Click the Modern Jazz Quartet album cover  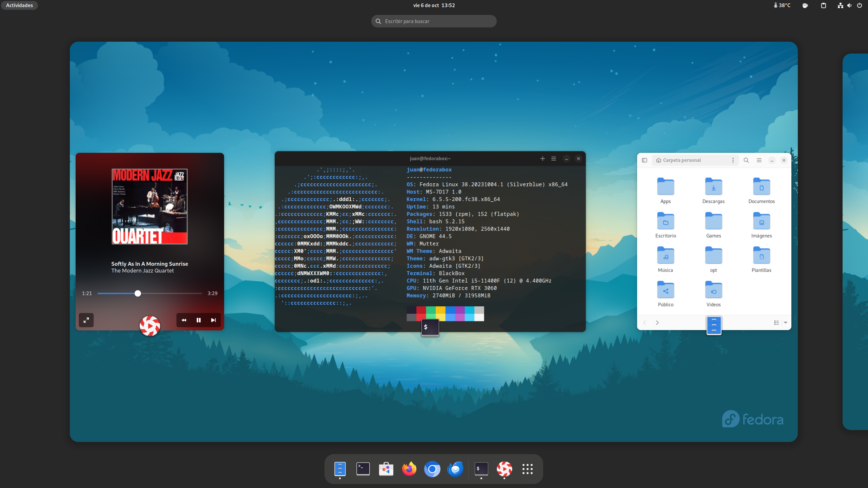[150, 206]
